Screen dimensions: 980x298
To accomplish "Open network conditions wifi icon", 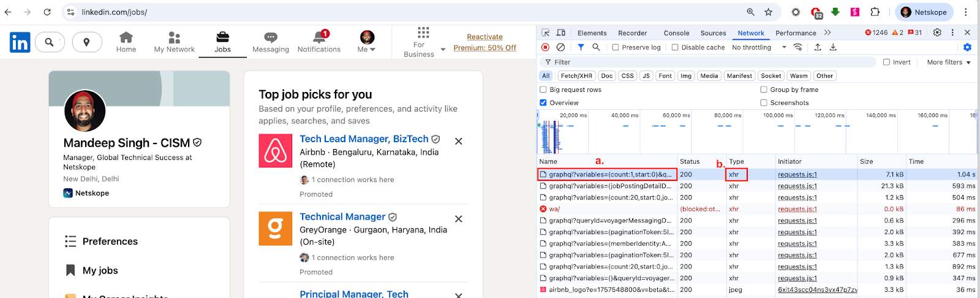I will pyautogui.click(x=797, y=47).
